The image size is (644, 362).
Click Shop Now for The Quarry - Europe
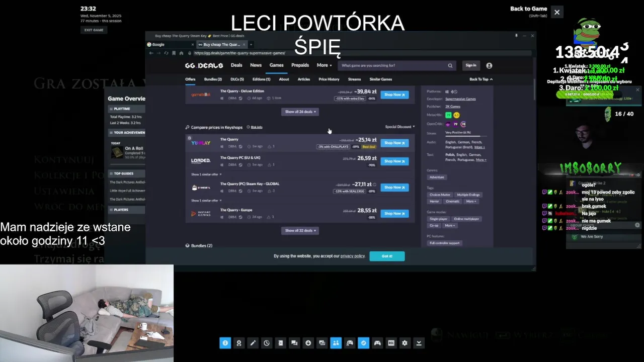tap(394, 213)
